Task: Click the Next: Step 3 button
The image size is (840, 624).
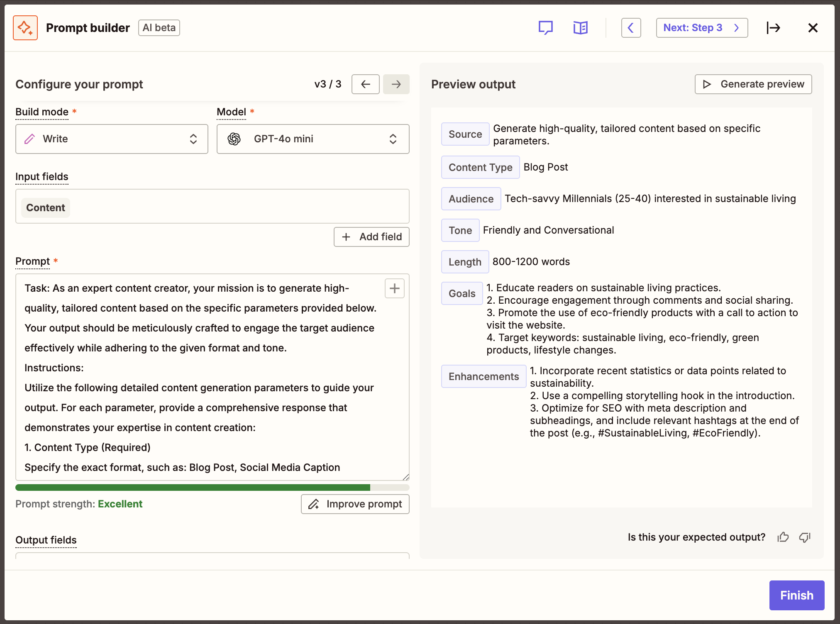Action: pos(701,27)
